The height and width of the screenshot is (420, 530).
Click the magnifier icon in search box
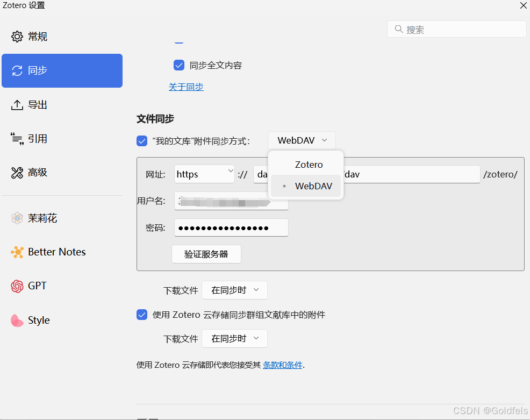tap(399, 30)
